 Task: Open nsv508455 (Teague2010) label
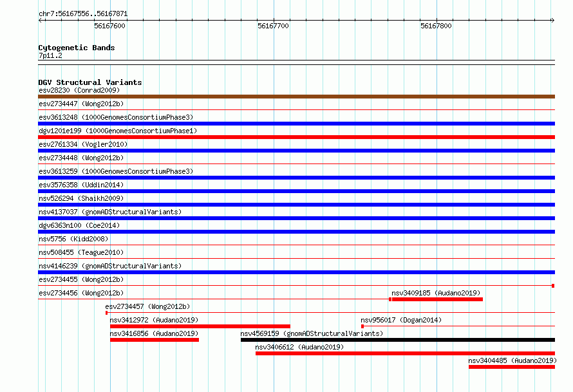[x=81, y=252]
